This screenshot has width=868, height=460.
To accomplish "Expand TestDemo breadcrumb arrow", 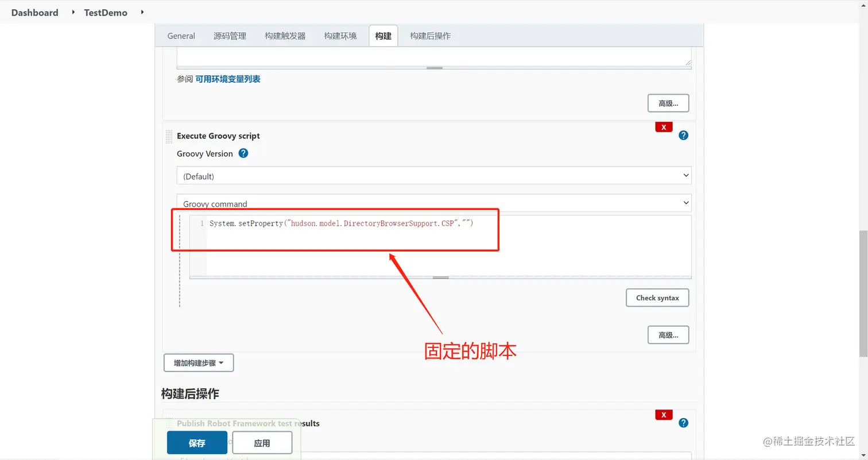I will point(142,12).
